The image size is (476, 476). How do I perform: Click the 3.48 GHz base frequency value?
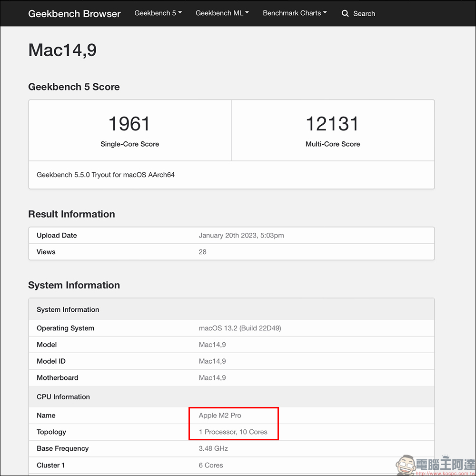213,448
